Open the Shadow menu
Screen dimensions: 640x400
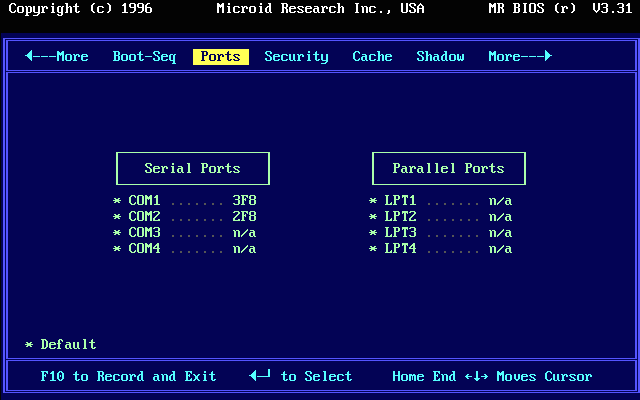pos(440,56)
